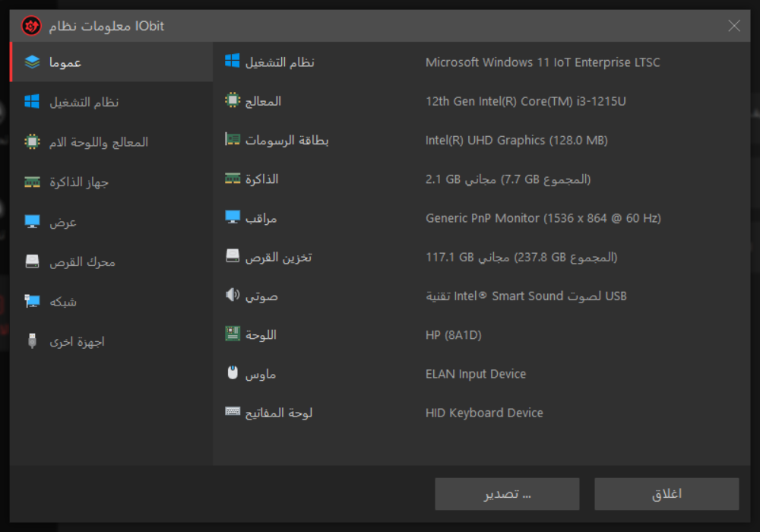Screen dimensions: 760x532
Task: Open the نظام التشغيل sidebar section
Action: click(x=112, y=102)
